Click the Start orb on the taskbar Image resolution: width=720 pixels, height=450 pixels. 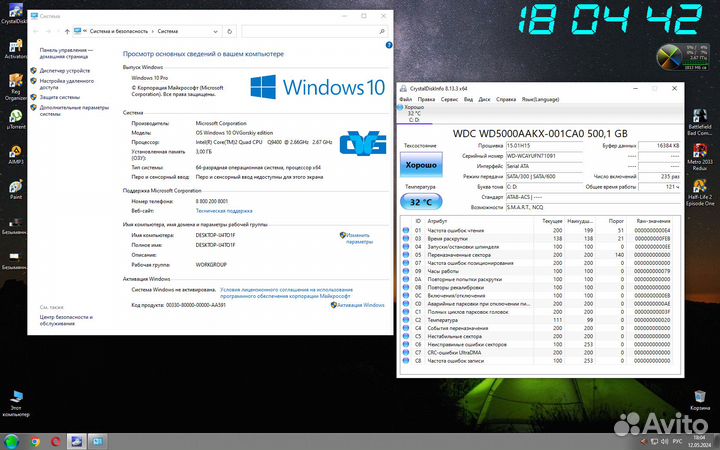[11, 442]
